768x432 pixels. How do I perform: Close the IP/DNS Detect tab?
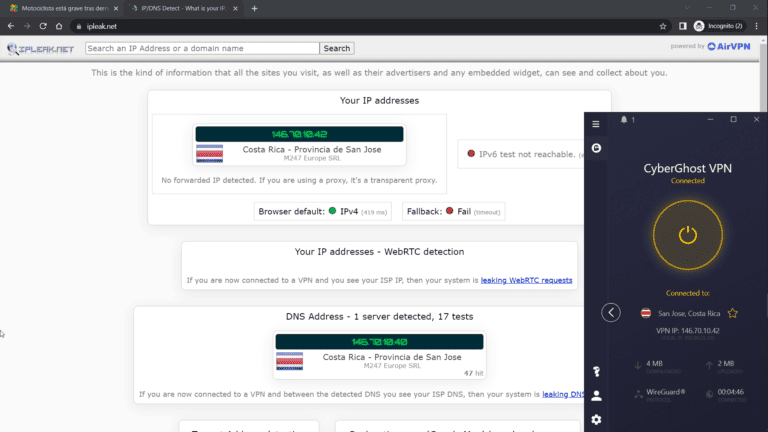(x=235, y=8)
